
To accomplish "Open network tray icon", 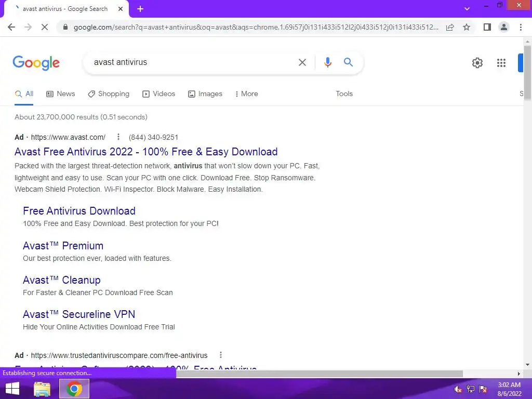I will (471, 389).
